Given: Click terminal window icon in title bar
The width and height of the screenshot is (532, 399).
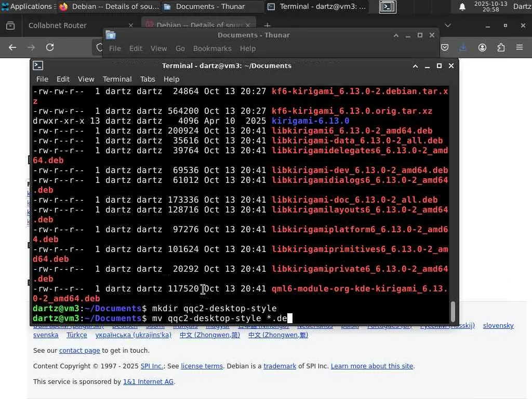Looking at the screenshot, I should [38, 65].
